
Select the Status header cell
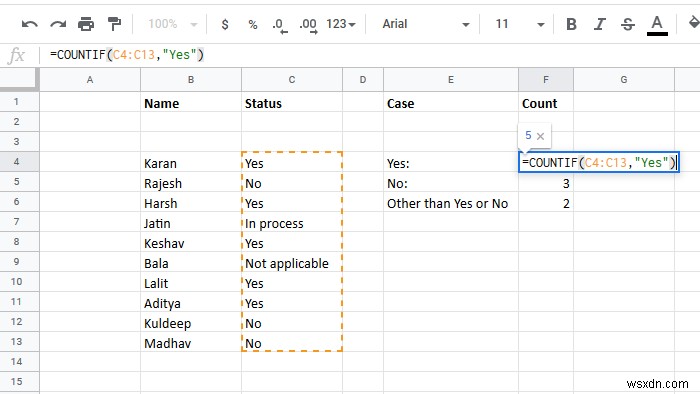coord(292,102)
